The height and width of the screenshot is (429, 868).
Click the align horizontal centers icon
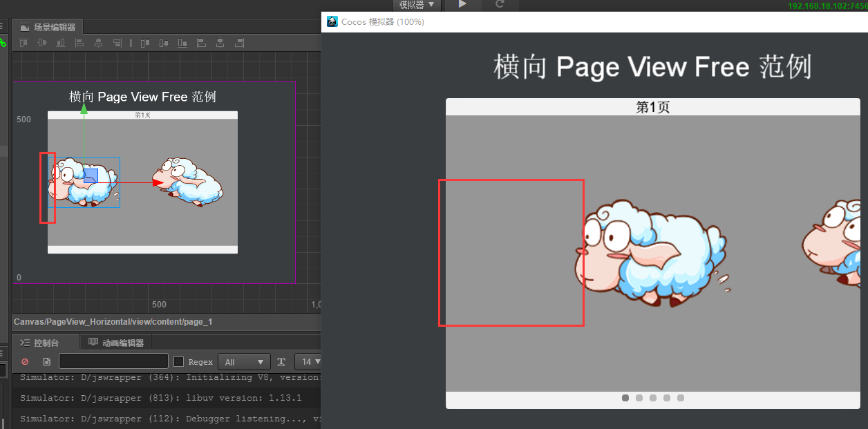[x=98, y=43]
